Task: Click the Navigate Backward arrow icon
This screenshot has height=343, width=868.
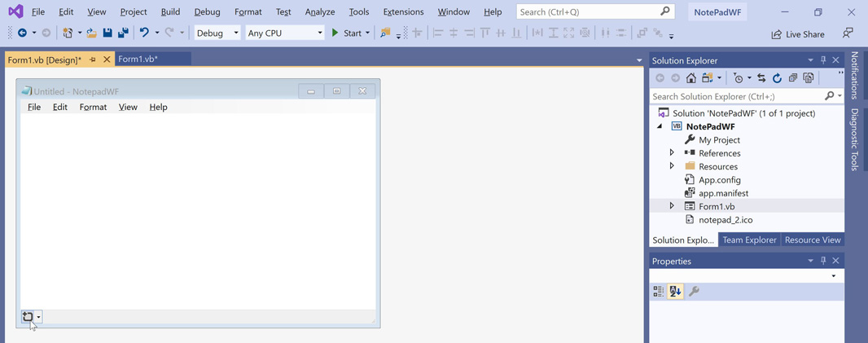Action: click(22, 33)
